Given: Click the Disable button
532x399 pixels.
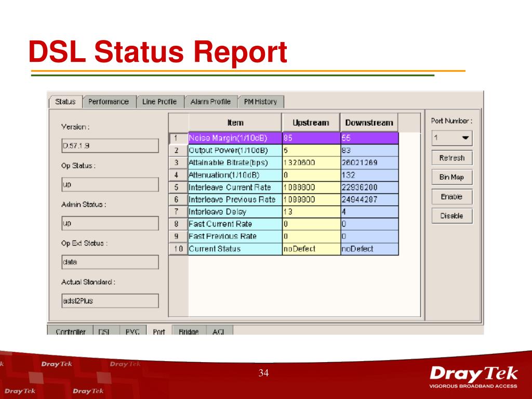Looking at the screenshot, I should tap(452, 216).
